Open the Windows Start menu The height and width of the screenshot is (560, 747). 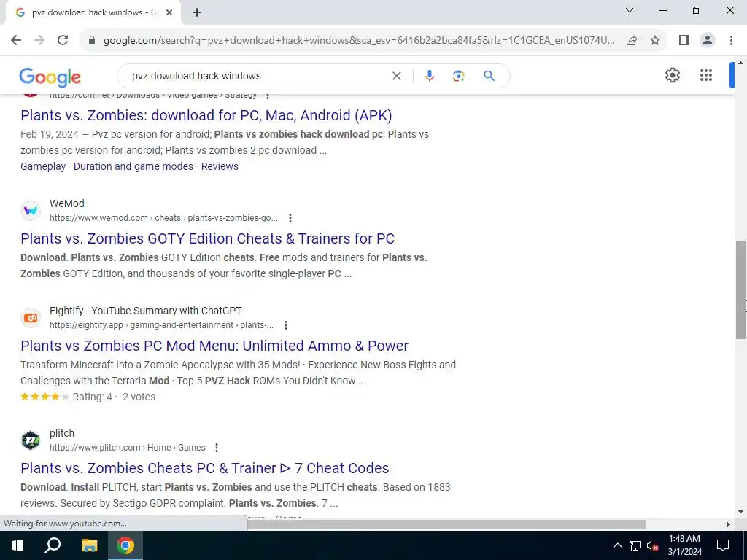[x=18, y=545]
